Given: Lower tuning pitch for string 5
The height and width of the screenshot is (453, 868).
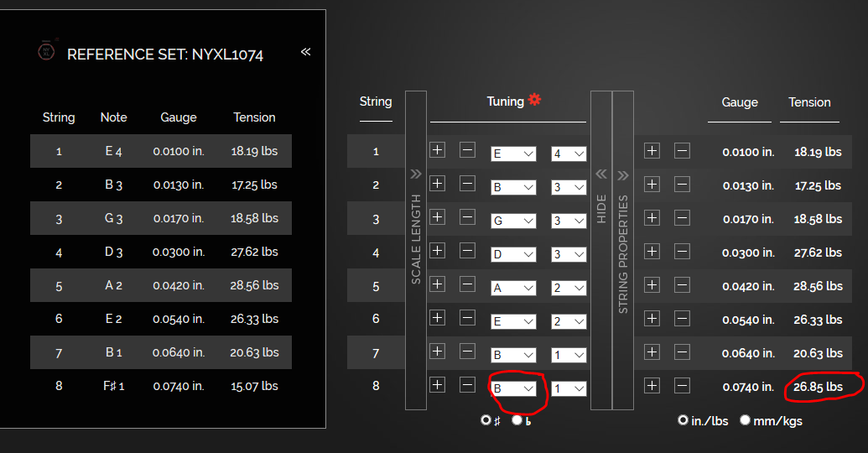Looking at the screenshot, I should (x=467, y=284).
